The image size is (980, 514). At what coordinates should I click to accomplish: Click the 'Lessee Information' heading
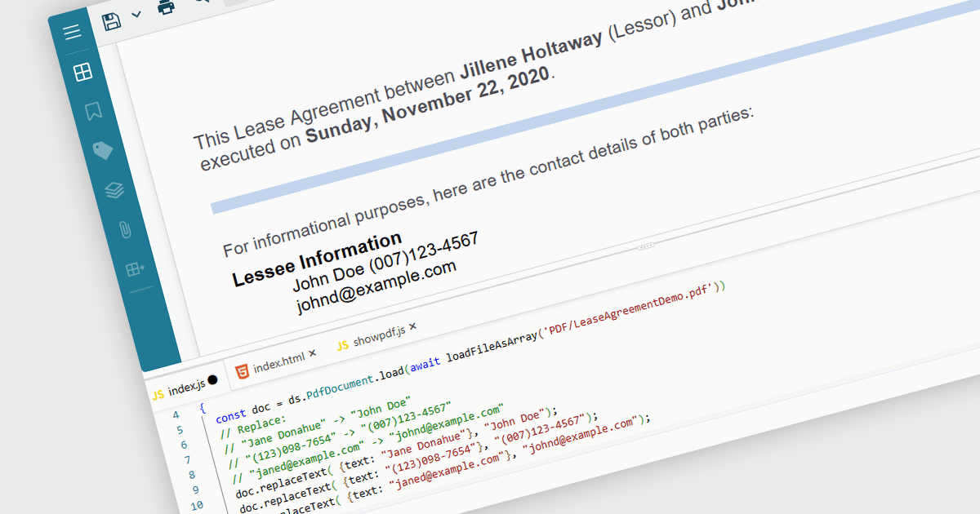(317, 259)
